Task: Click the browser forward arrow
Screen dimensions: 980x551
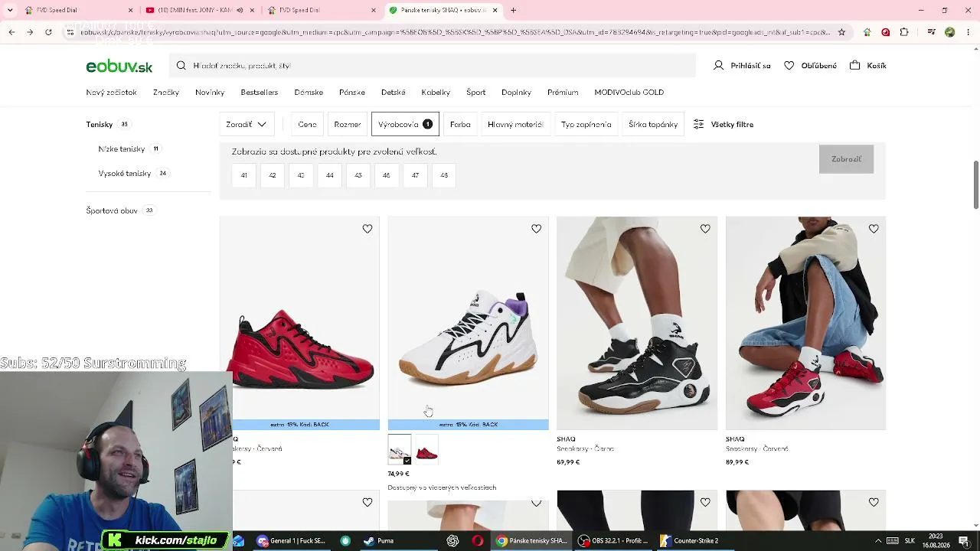Action: pyautogui.click(x=30, y=32)
